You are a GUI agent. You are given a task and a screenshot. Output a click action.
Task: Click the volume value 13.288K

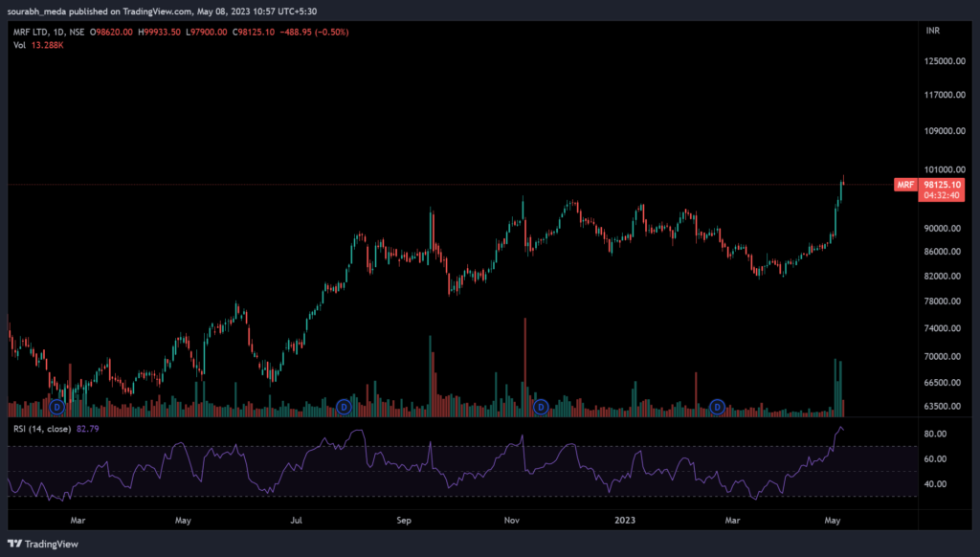click(x=48, y=45)
